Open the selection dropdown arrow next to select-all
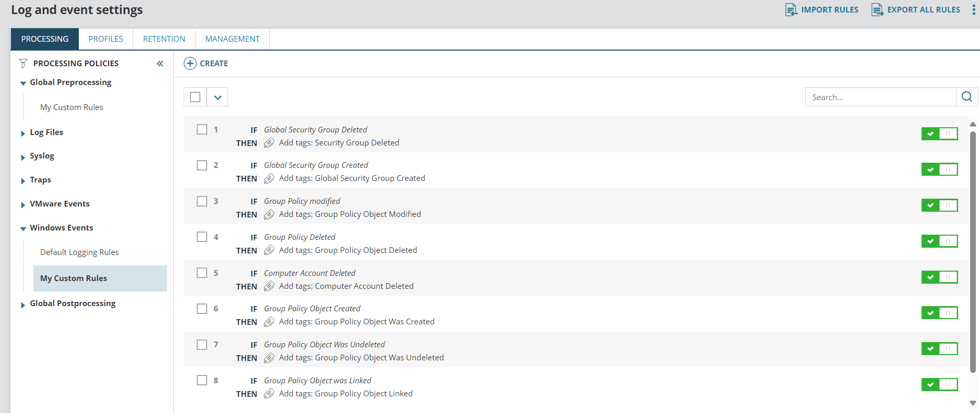This screenshot has width=980, height=413. [x=218, y=97]
